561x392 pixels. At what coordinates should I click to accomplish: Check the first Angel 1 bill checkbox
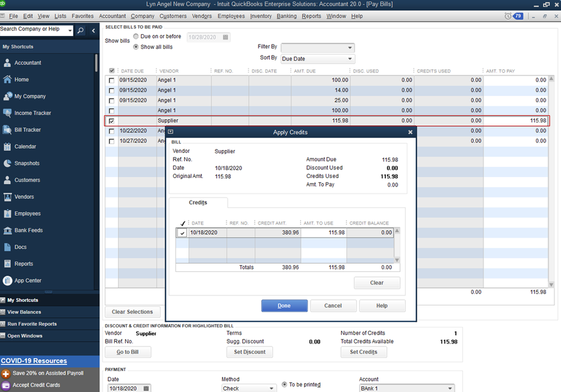pyautogui.click(x=111, y=80)
